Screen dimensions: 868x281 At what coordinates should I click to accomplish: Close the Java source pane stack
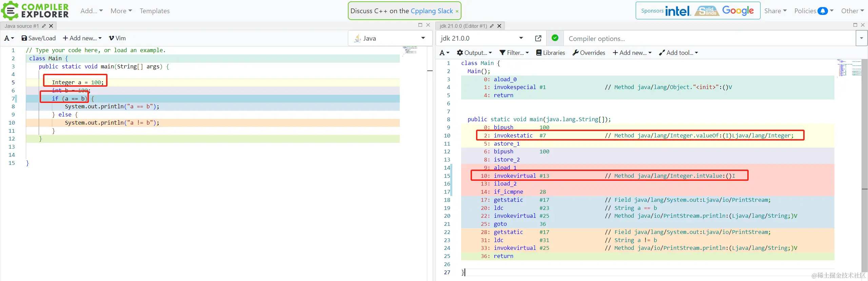428,25
